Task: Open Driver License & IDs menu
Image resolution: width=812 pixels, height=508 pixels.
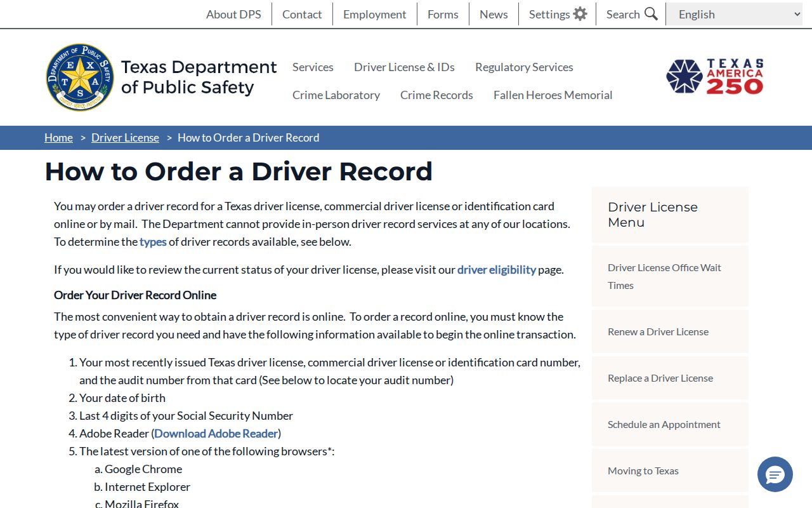Action: (404, 67)
